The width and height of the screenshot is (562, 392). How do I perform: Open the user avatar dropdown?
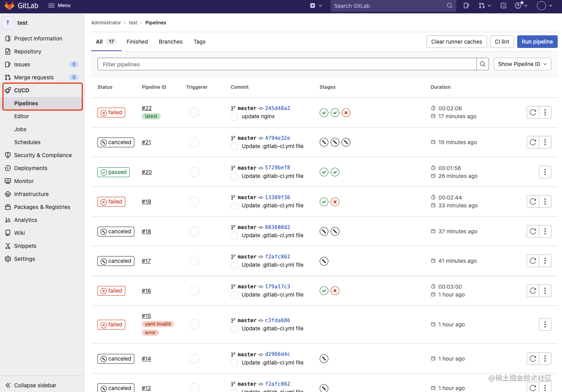tap(544, 5)
